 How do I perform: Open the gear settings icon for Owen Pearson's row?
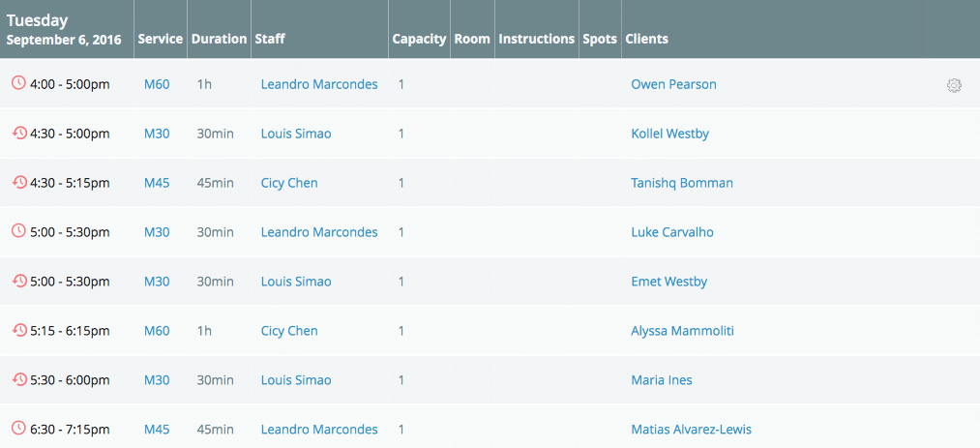[954, 85]
